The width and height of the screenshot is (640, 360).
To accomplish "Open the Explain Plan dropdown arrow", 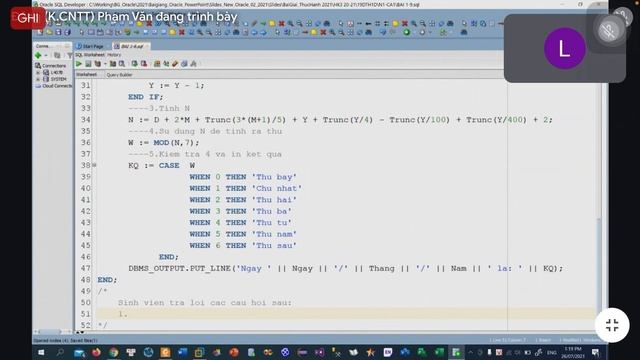I will pyautogui.click(x=105, y=64).
